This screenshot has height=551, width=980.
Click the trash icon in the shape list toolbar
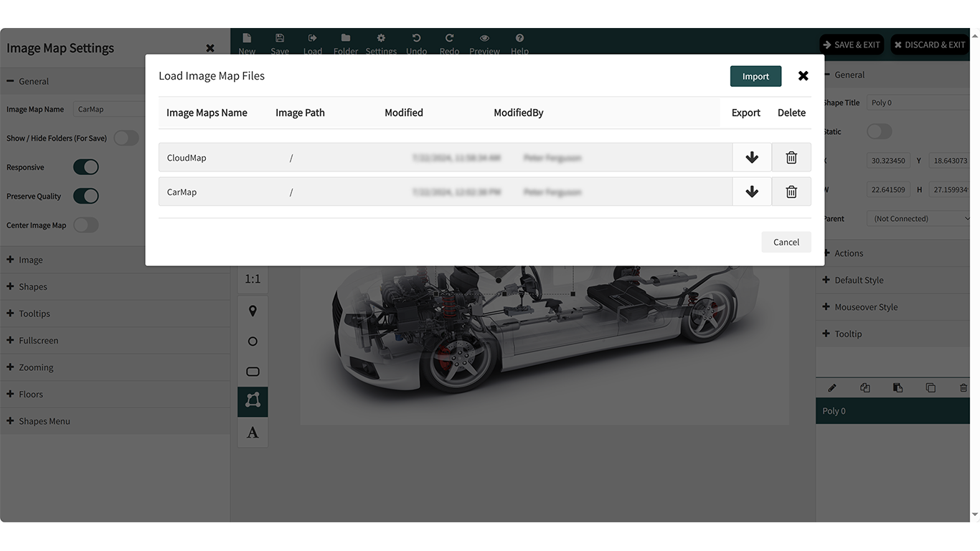click(x=963, y=387)
